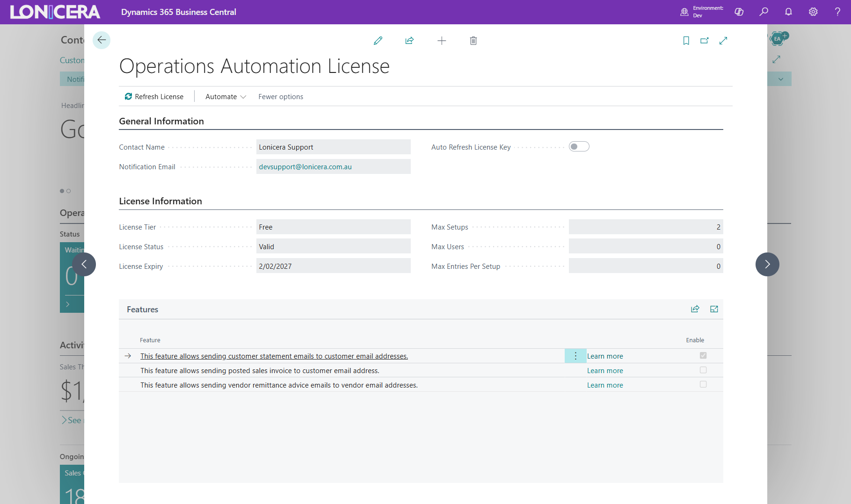Open page in new window icon

(705, 41)
